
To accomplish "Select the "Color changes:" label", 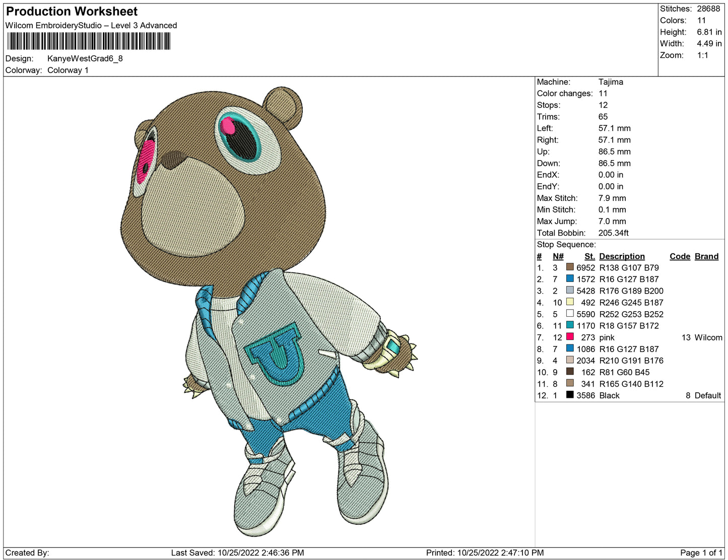I will (565, 93).
